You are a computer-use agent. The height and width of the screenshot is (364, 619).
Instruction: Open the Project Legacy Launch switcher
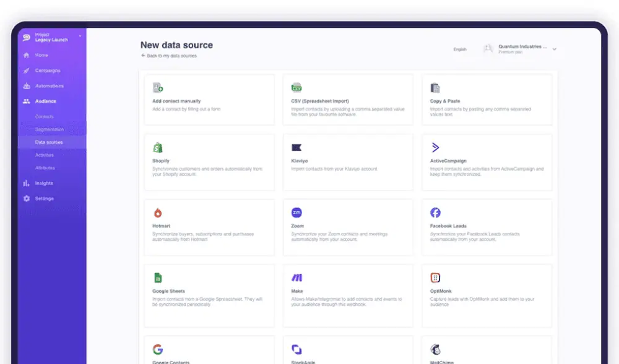coord(53,38)
